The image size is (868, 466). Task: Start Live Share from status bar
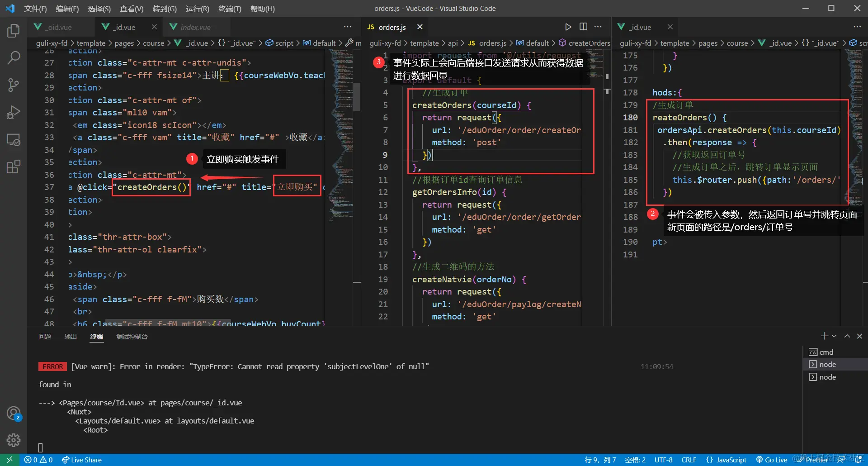(x=82, y=460)
